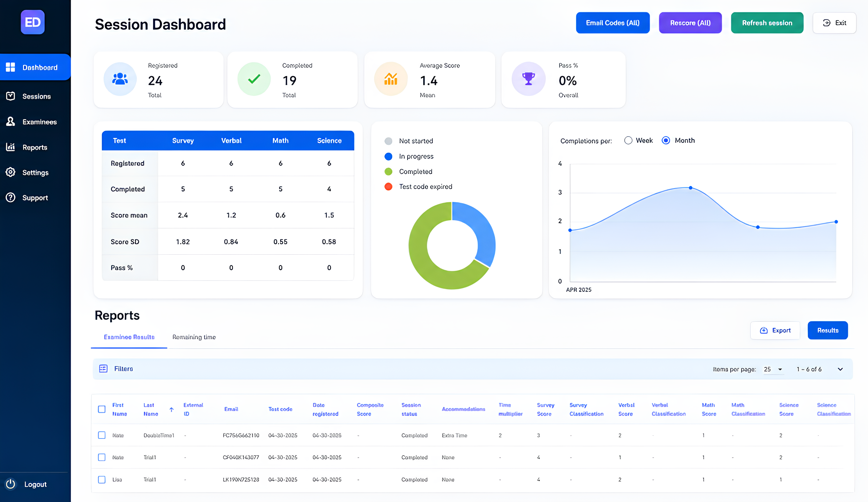
Task: Select the Week radio button
Action: pyautogui.click(x=628, y=140)
